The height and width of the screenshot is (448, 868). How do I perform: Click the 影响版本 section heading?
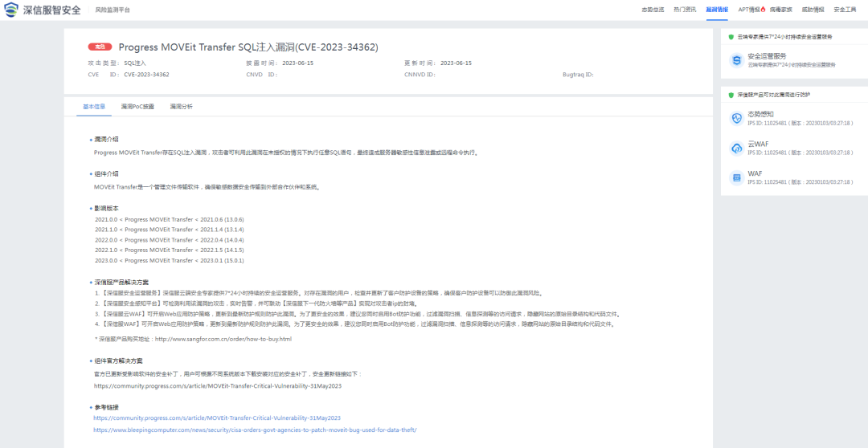click(106, 208)
